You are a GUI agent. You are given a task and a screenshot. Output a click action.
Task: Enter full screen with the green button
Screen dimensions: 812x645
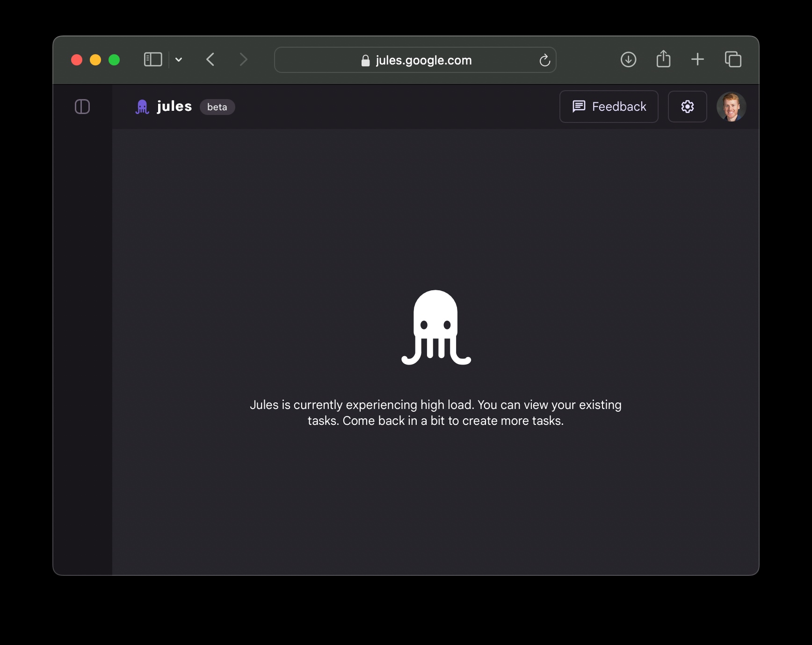point(114,60)
